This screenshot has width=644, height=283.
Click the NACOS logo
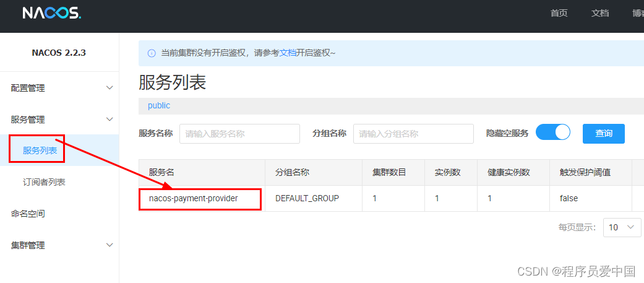coord(52,14)
